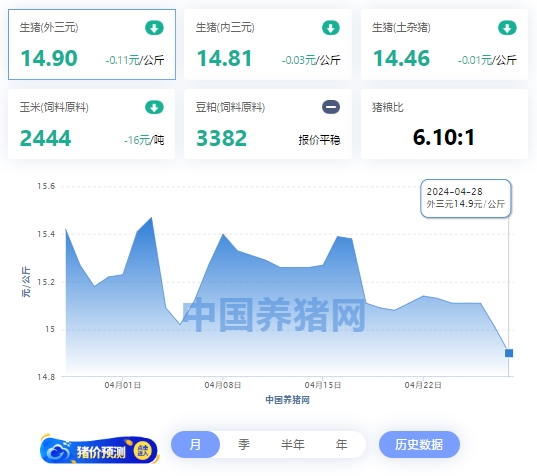Select the 豆粕(饲料原料) 3382 card
Image resolution: width=537 pixels, height=476 pixels.
point(268,124)
